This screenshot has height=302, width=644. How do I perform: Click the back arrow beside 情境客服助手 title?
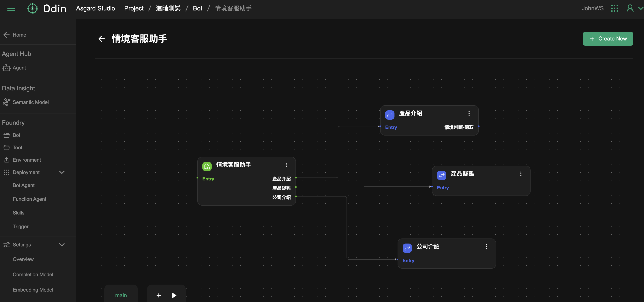click(101, 39)
